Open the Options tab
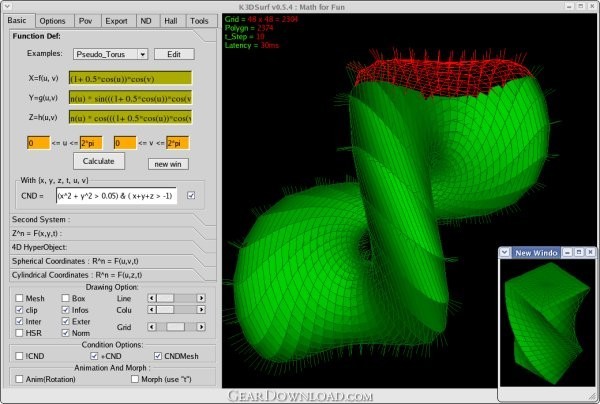Screen dimensions: 600x404 pyautogui.click(x=52, y=21)
